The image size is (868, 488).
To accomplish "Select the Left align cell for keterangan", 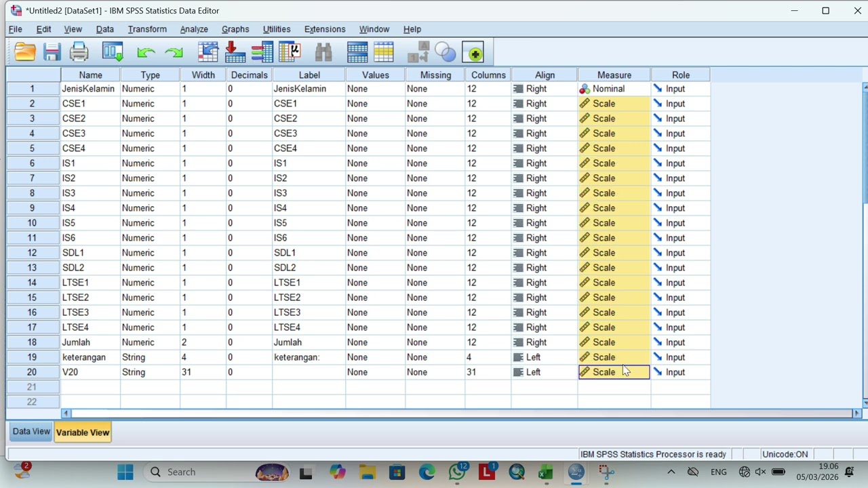I will click(545, 357).
